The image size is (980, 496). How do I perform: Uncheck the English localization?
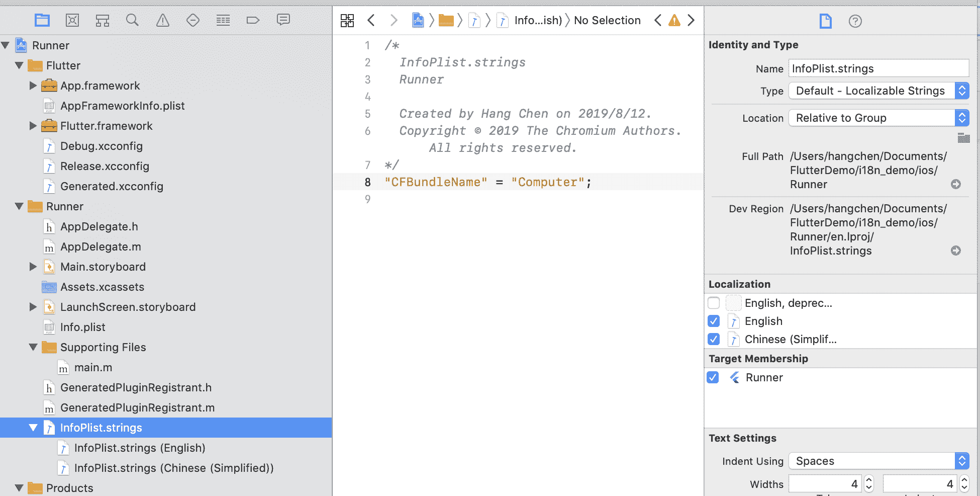click(x=714, y=321)
